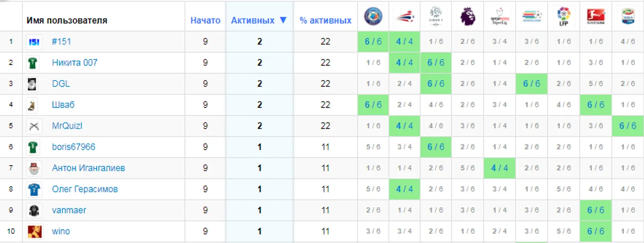
Task: Select vanmaer's black shirt avatar
Action: (x=34, y=210)
